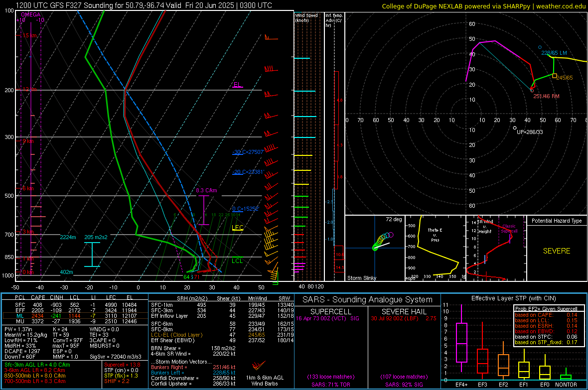Click the LCL-EL (Cloud Layer) row

tap(222, 335)
